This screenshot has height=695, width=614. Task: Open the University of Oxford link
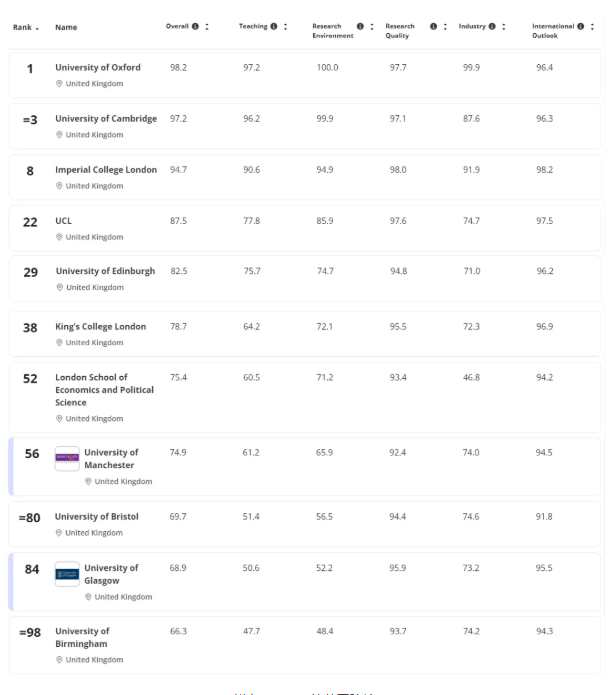(98, 67)
